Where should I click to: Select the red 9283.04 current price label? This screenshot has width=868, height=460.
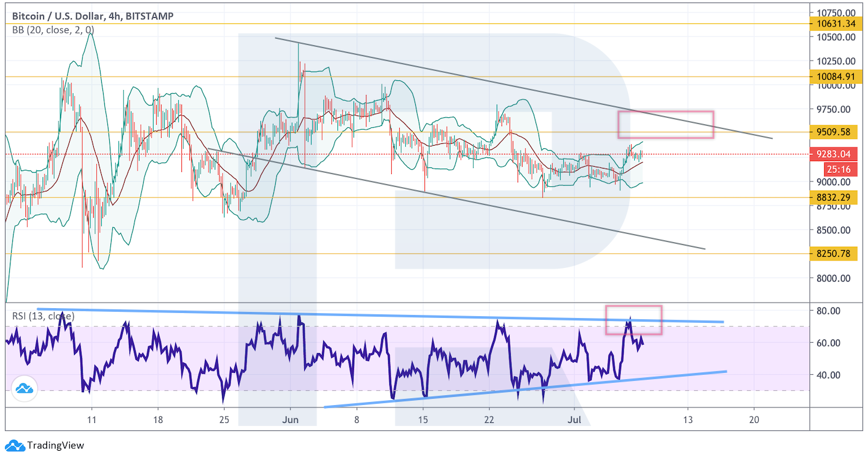(833, 155)
